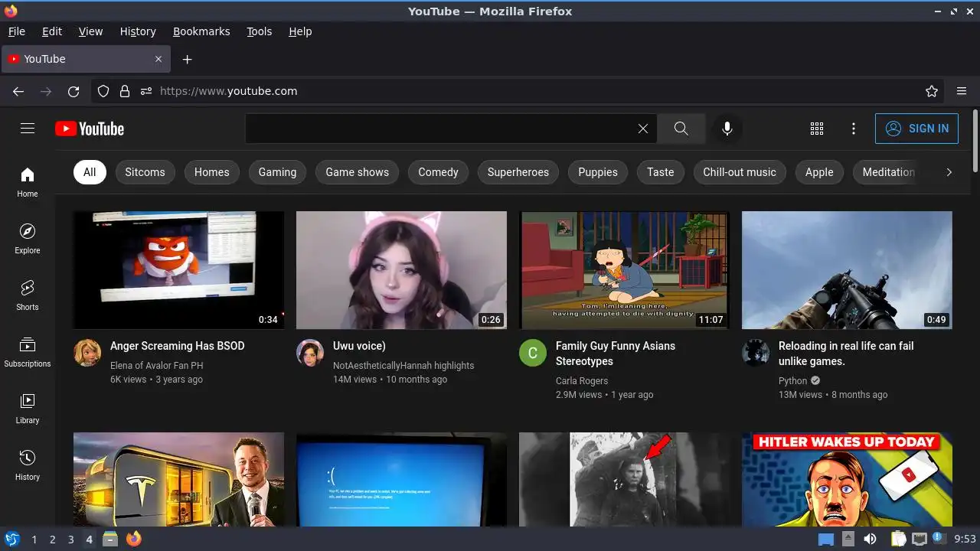Open Shorts in the sidebar
The width and height of the screenshot is (980, 551).
tap(28, 295)
